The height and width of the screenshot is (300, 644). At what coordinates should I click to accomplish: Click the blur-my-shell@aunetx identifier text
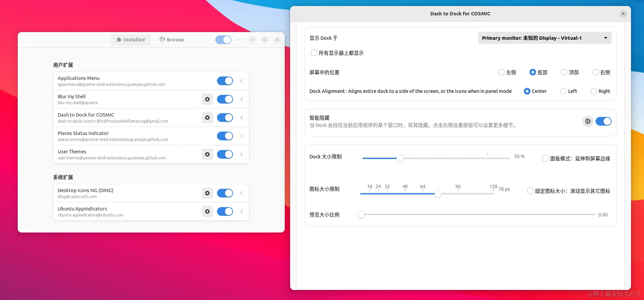tap(78, 103)
